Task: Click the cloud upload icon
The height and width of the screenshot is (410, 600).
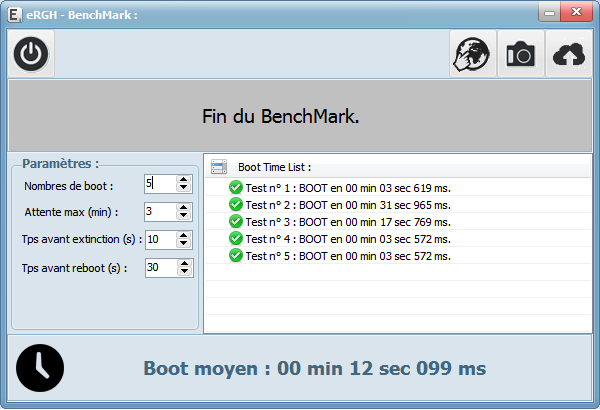Action: point(568,55)
